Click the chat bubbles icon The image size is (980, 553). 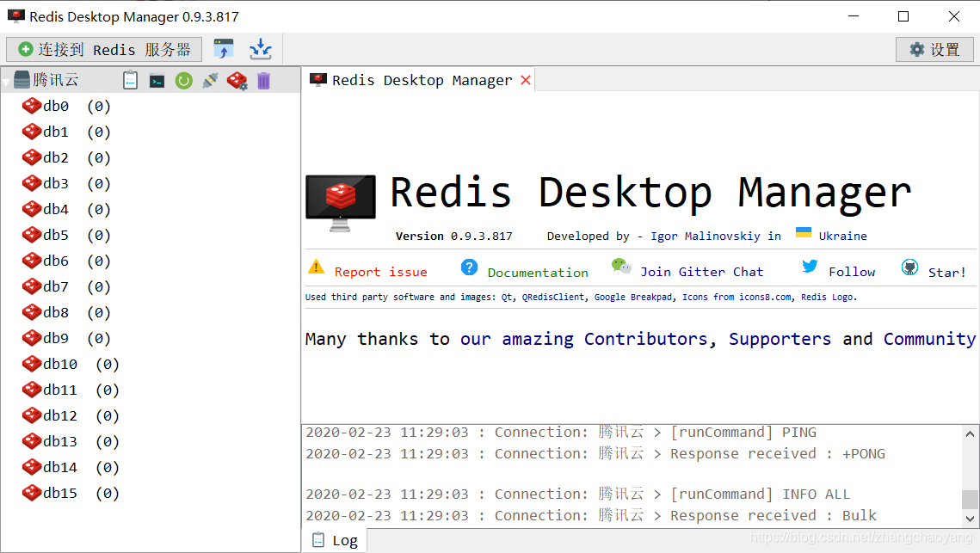tap(621, 267)
